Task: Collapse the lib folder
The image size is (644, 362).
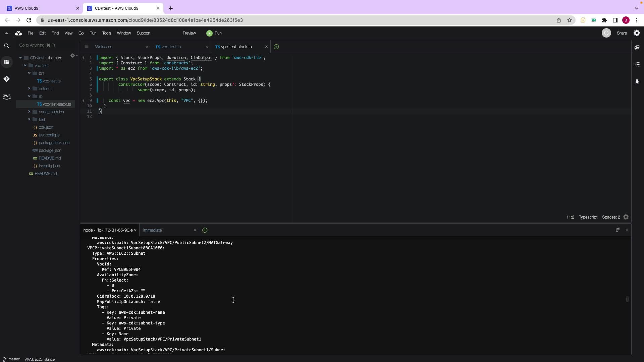Action: [x=29, y=96]
